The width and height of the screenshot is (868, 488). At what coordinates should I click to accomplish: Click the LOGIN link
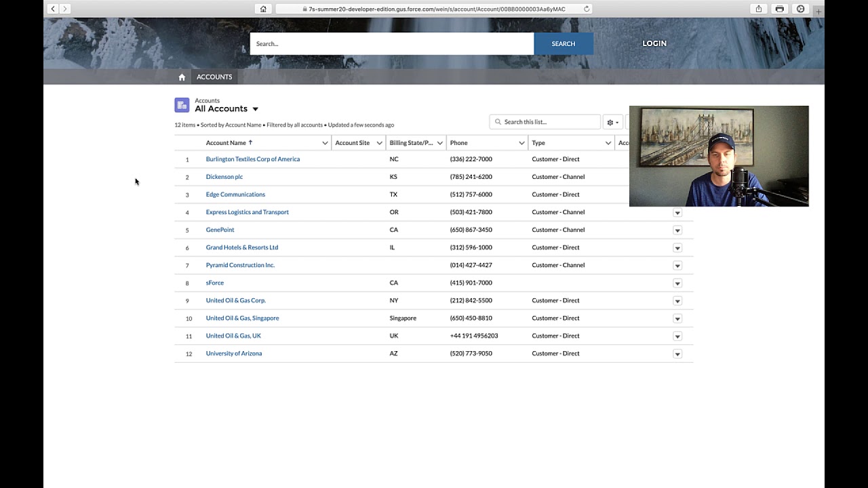(x=654, y=43)
